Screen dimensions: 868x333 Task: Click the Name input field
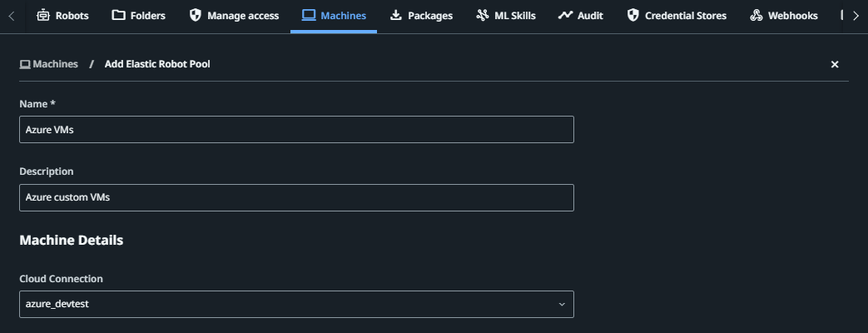(297, 129)
